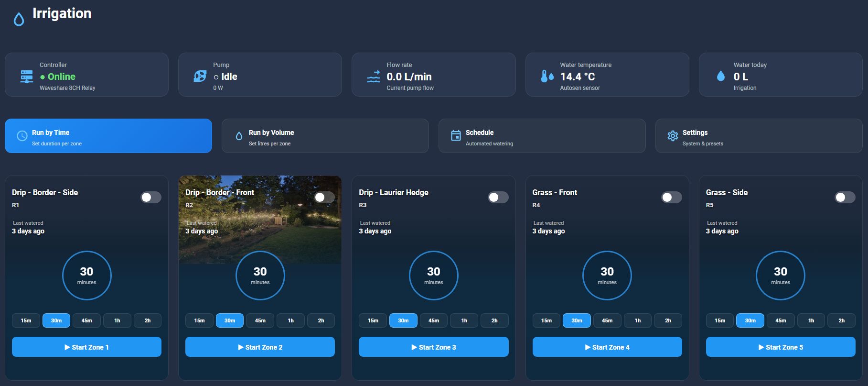Start Zone 5 watering
Image resolution: width=868 pixels, height=386 pixels.
(x=781, y=347)
